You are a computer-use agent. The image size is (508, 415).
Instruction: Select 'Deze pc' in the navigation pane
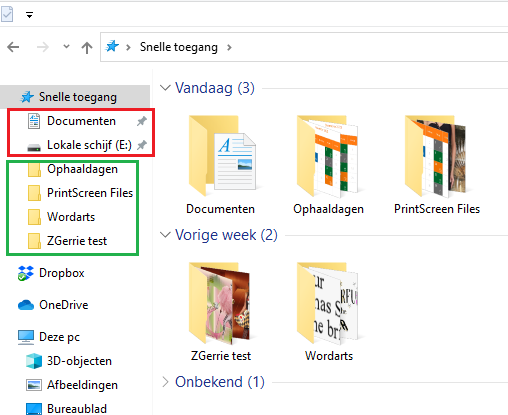(59, 337)
